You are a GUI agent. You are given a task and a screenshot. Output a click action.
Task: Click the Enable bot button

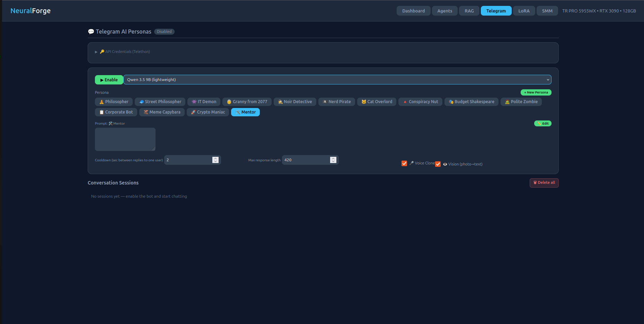[109, 80]
